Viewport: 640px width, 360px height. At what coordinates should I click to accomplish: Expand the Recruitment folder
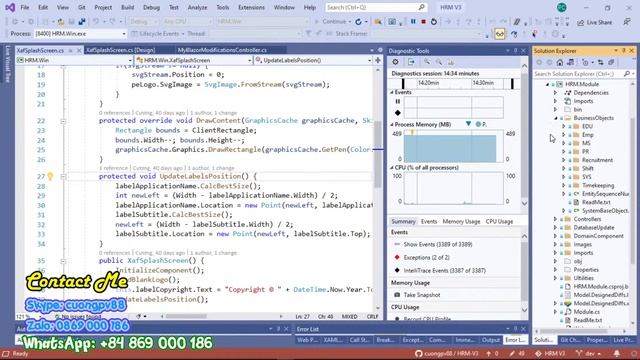pyautogui.click(x=564, y=160)
